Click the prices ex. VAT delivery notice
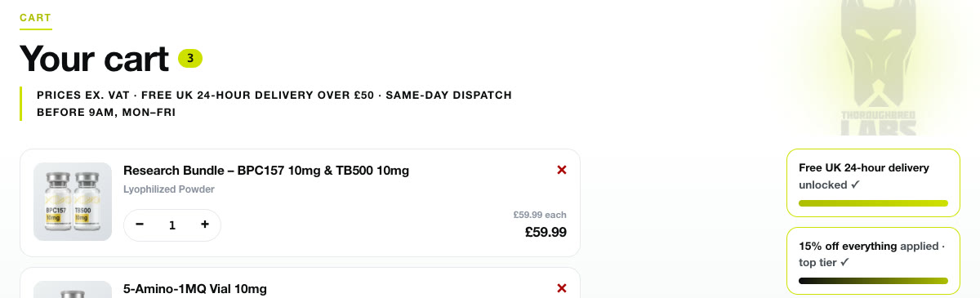This screenshot has width=980, height=298. coord(274,104)
